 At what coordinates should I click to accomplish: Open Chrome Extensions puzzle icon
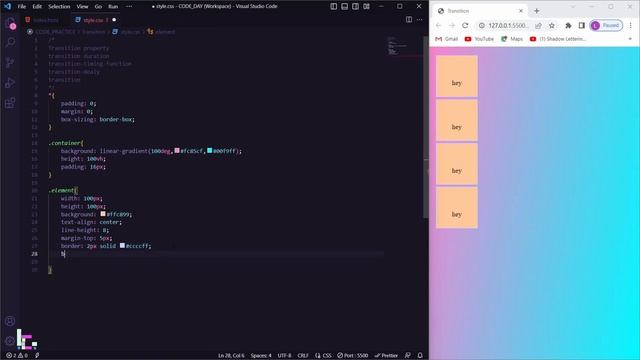point(568,25)
